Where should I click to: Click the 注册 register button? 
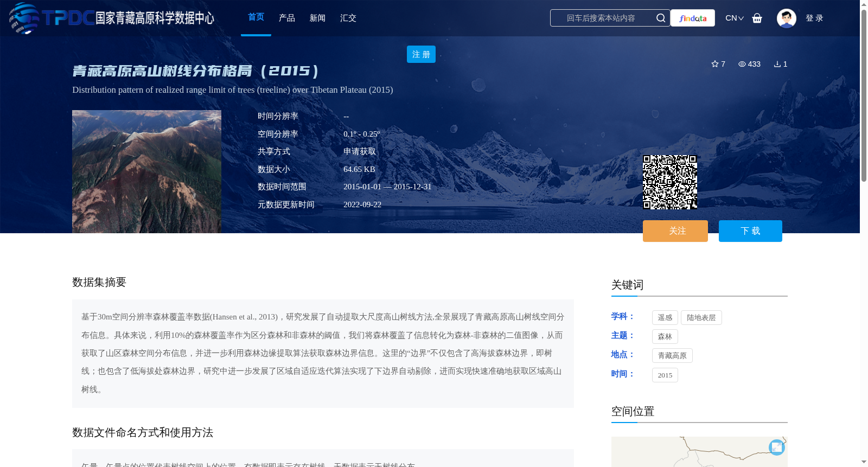(421, 54)
